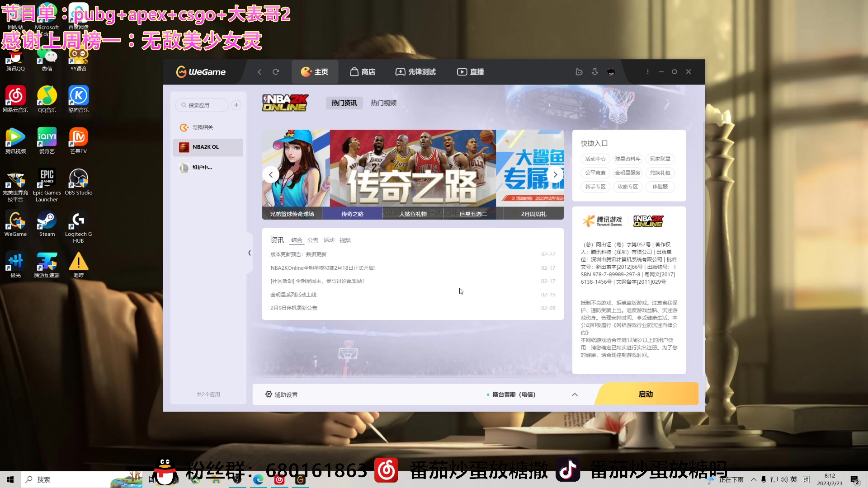Open 腾游加速器 desktop icon
This screenshot has width=868, height=488.
pos(47,265)
